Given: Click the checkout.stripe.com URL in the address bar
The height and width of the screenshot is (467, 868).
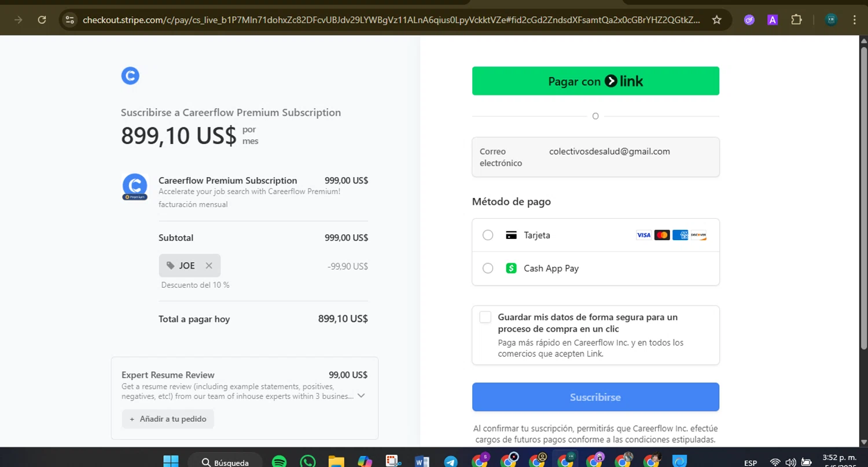Looking at the screenshot, I should [391, 20].
